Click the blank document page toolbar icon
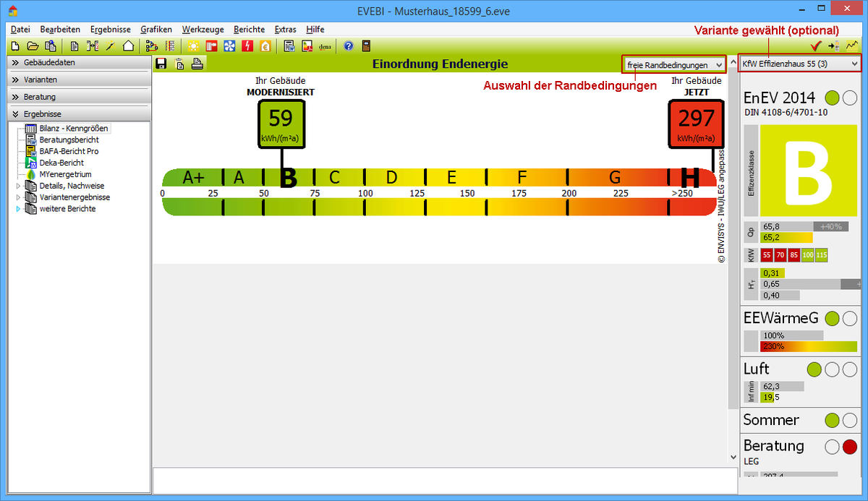Image resolution: width=868 pixels, height=501 pixels. (x=75, y=46)
